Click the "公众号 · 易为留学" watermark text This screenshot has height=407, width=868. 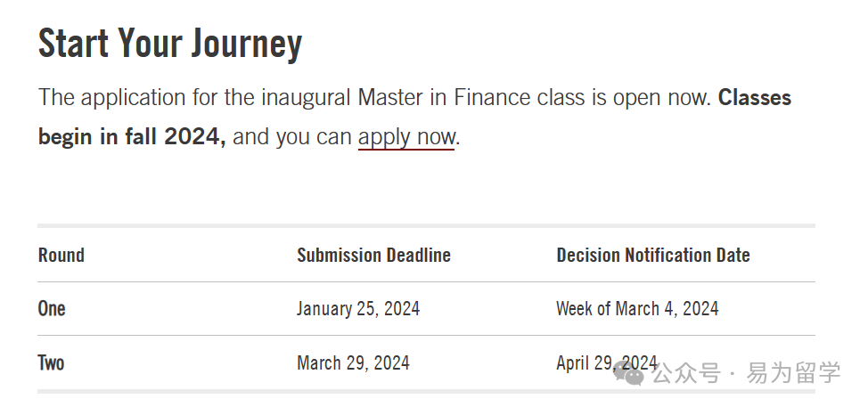pyautogui.click(x=746, y=373)
